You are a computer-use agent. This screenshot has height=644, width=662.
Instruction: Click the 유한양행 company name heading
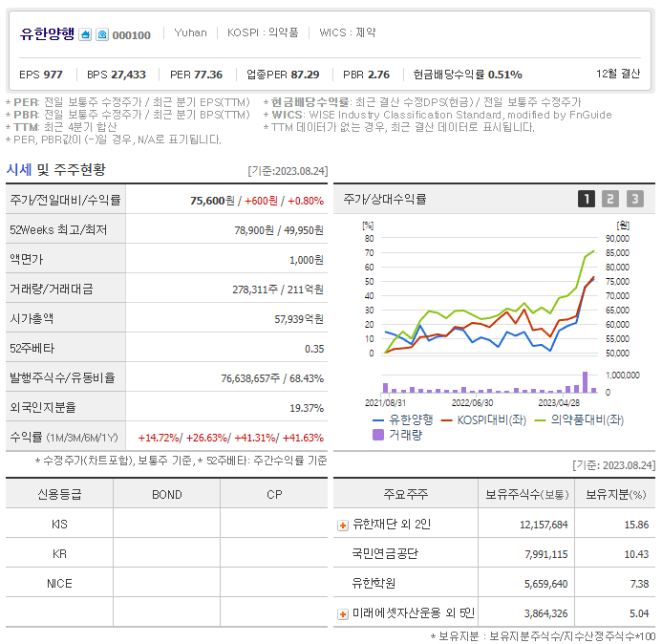[47, 33]
